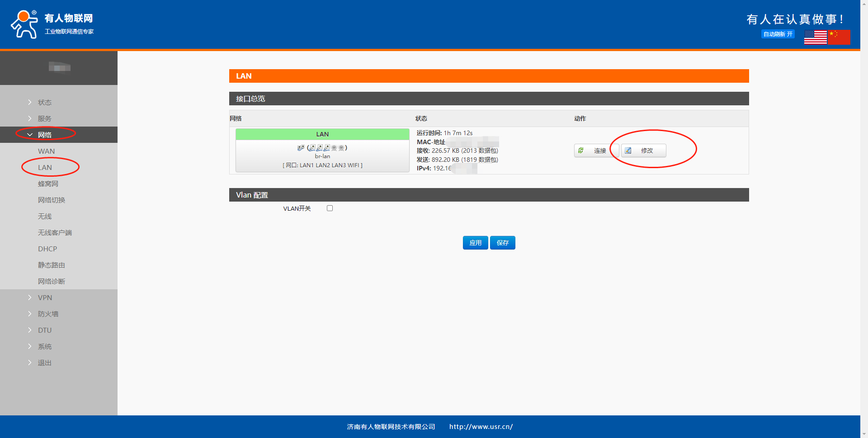The height and width of the screenshot is (438, 868).
Task: Expand the 防火墙 firewall section
Action: coord(48,314)
